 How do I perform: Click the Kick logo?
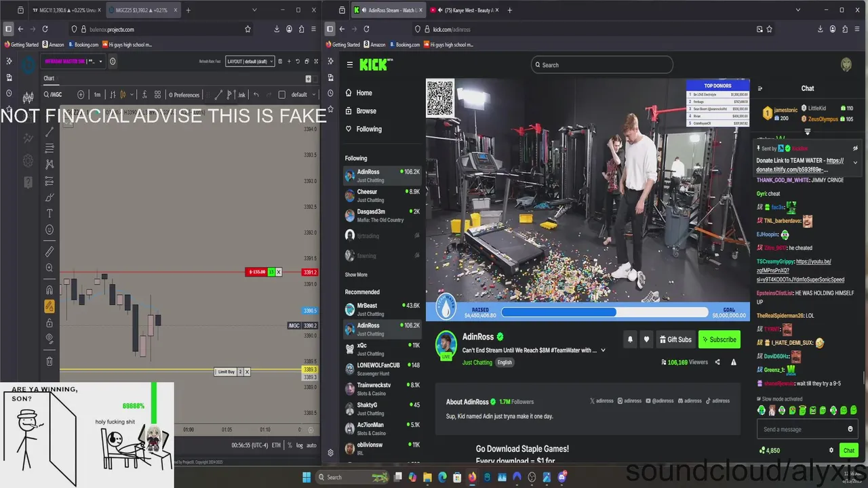tap(375, 64)
